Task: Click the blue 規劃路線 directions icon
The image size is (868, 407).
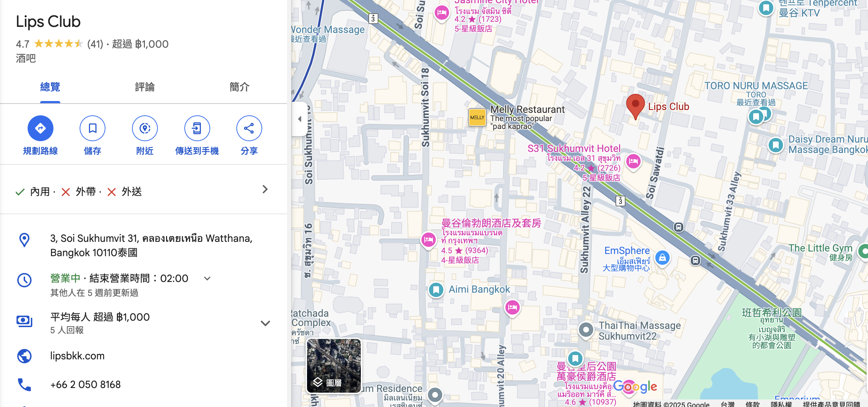Action: point(40,128)
